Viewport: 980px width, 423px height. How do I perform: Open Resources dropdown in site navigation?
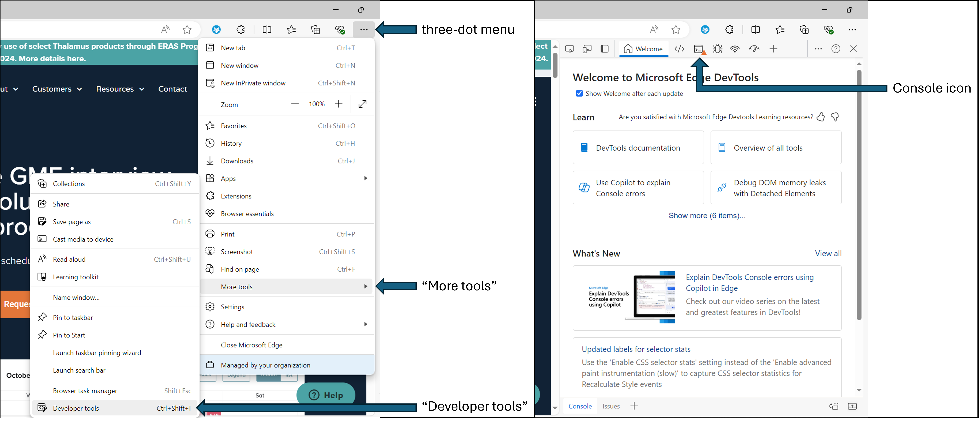(x=120, y=89)
